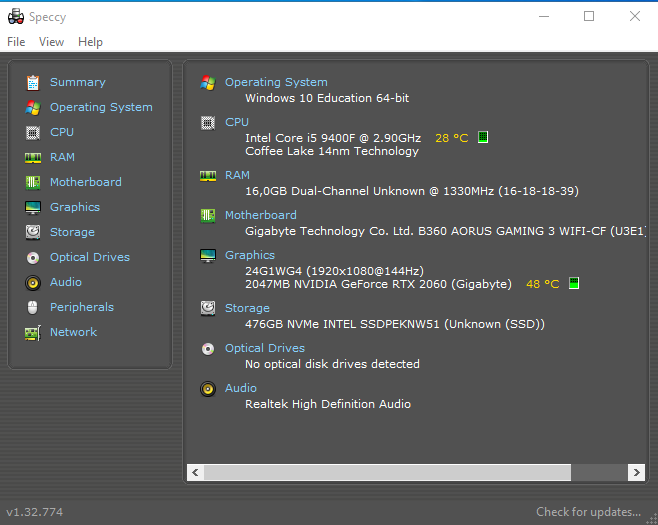Image resolution: width=658 pixels, height=525 pixels.
Task: Click the RAM icon in the summary panel
Action: tap(208, 176)
